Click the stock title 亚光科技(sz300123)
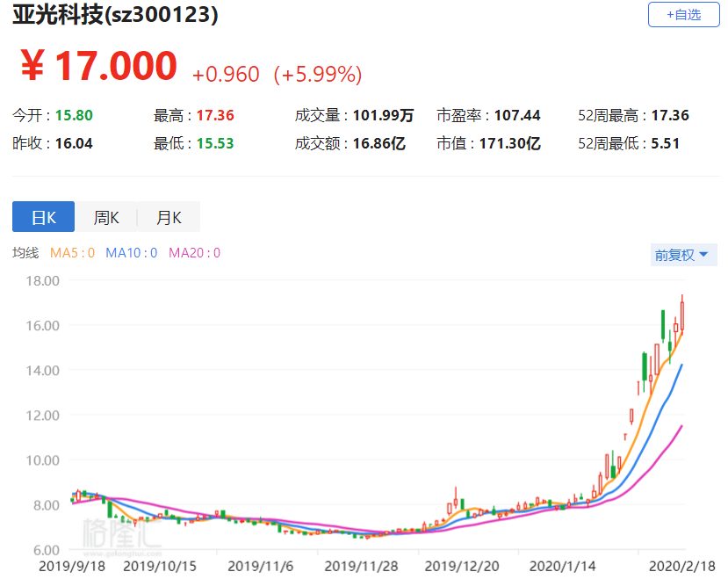This screenshot has height=579, width=728. coord(115,15)
